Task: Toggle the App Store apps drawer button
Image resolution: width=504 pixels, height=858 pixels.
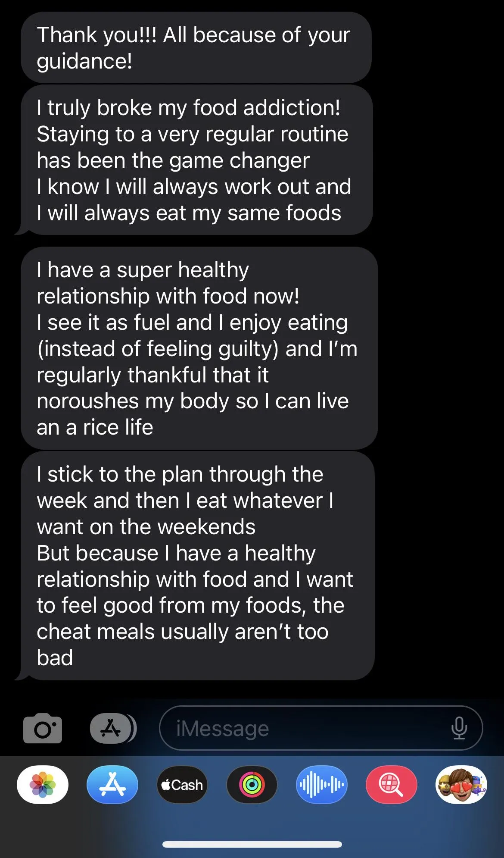Action: click(111, 728)
